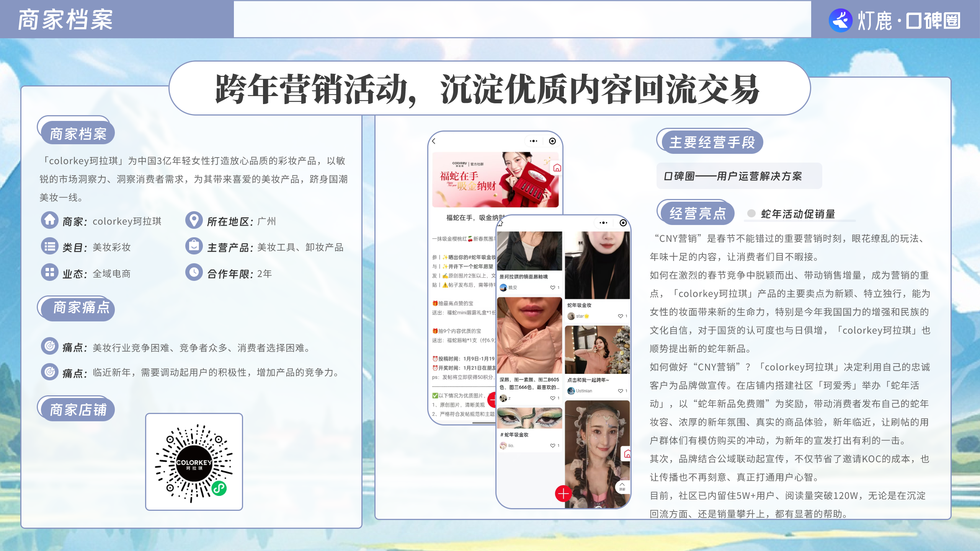Tap the red plus button in front phone
Viewport: 980px width, 551px height.
pyautogui.click(x=563, y=494)
